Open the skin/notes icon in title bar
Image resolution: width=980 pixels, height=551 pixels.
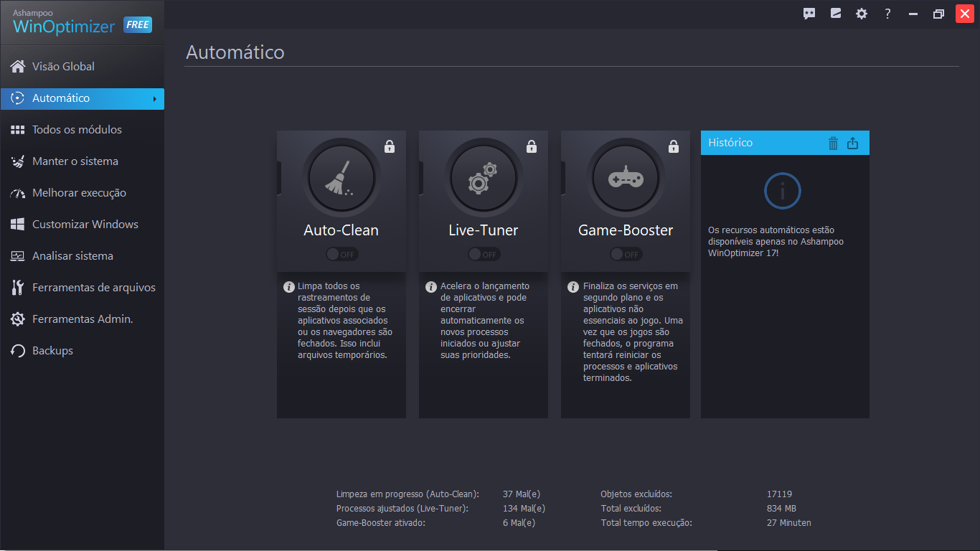click(836, 14)
